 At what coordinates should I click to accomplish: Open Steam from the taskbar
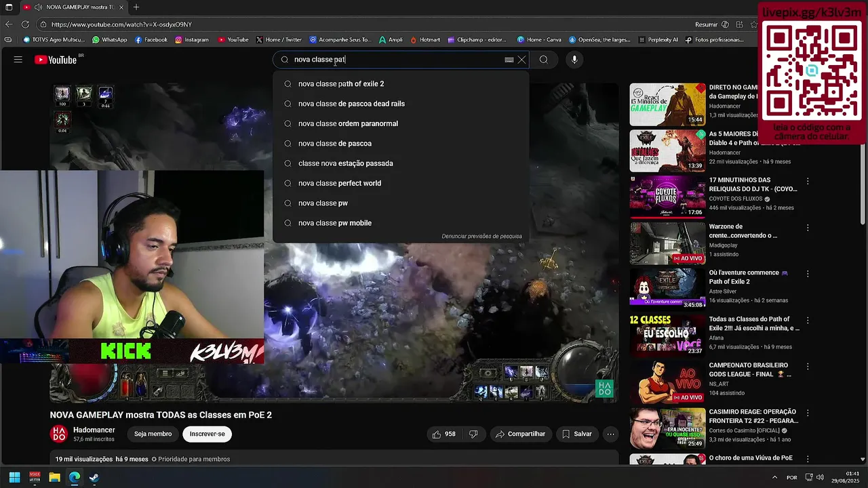(x=94, y=477)
